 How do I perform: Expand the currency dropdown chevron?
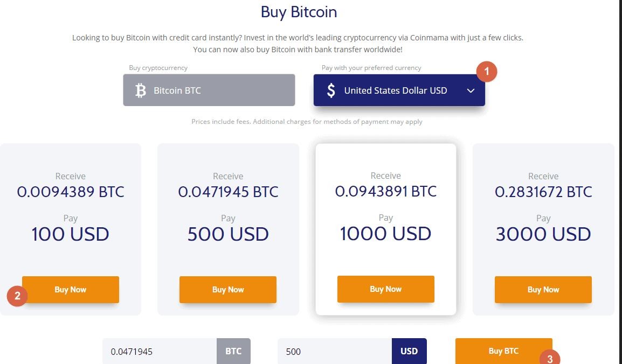coord(471,90)
